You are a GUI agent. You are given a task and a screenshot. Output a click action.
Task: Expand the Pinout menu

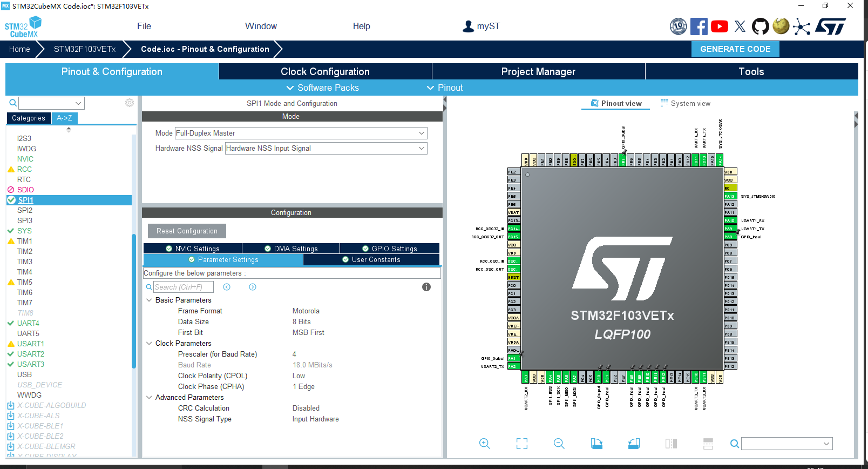(x=445, y=88)
